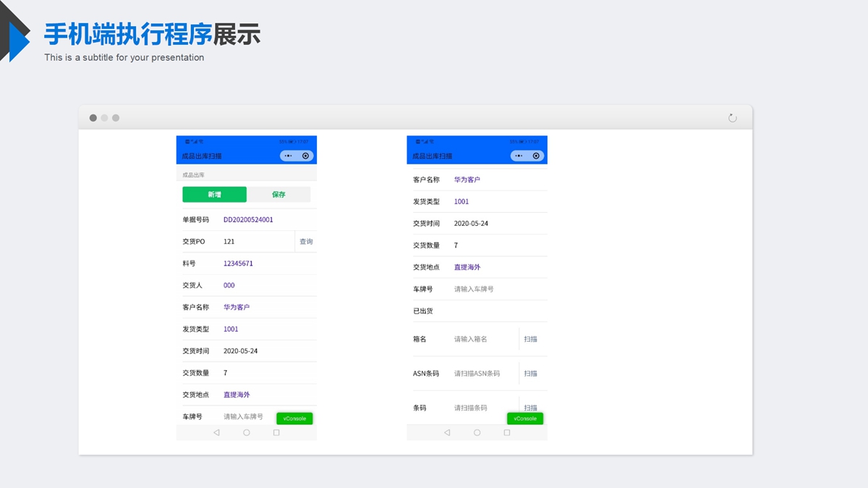Tap 扫描 beside the 箱名 field
The height and width of the screenshot is (488, 868).
(531, 339)
